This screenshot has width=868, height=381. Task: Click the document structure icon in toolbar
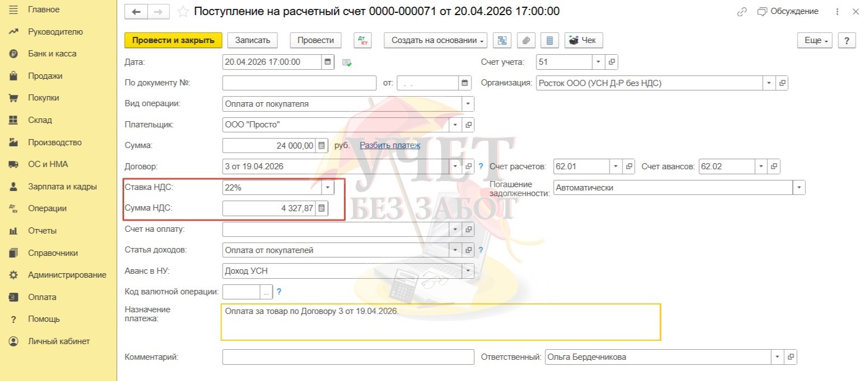coord(502,40)
